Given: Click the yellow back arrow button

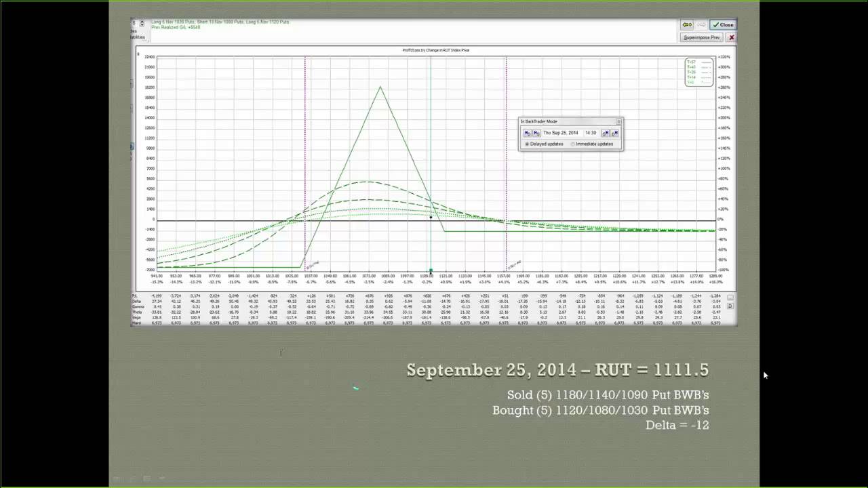Looking at the screenshot, I should point(687,25).
